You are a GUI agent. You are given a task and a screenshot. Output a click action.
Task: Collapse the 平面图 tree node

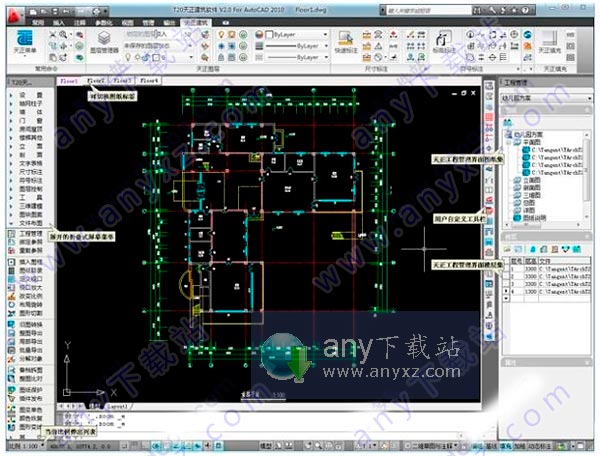[510, 142]
